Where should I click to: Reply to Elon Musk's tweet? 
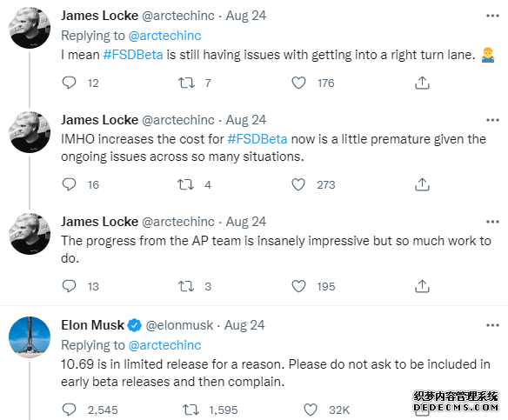[x=69, y=410]
